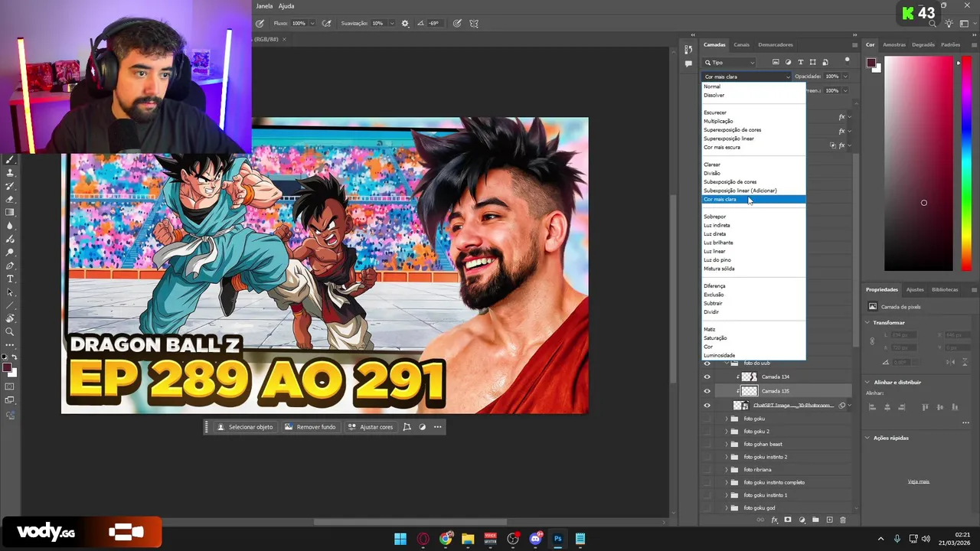Select the Horizontal Type tool

[x=10, y=279]
